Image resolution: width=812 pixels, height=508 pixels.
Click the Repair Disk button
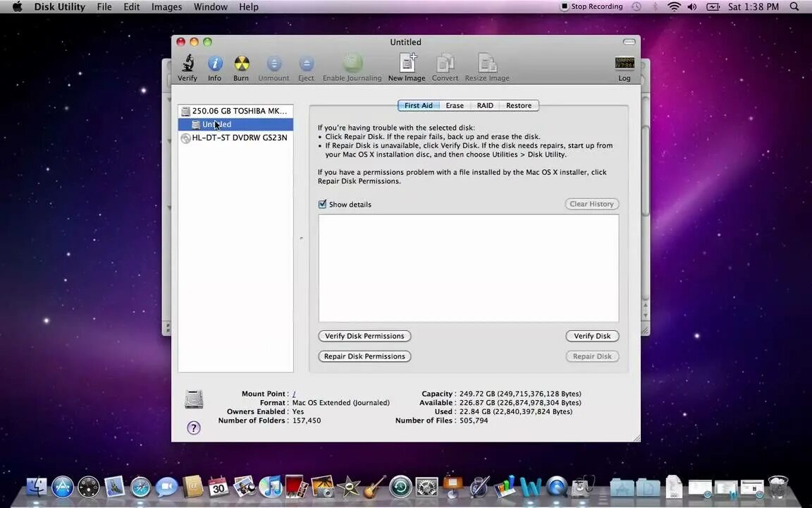coord(592,356)
